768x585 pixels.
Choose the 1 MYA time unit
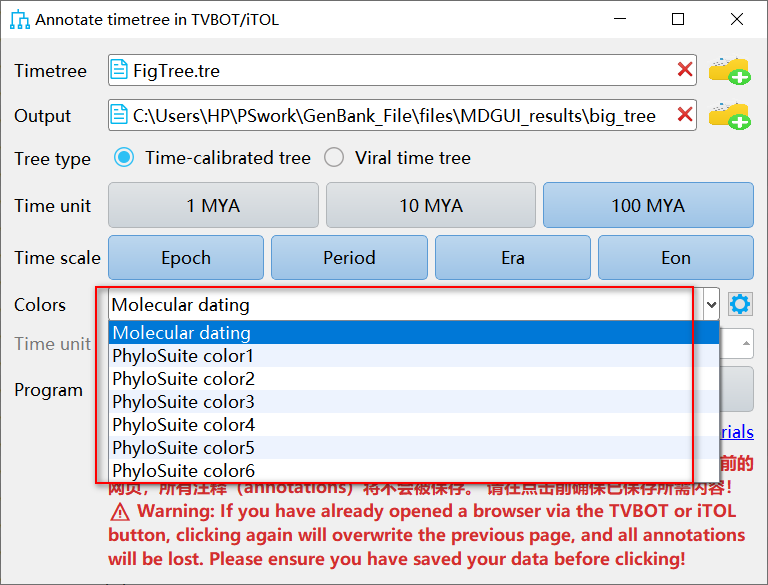[x=213, y=205]
